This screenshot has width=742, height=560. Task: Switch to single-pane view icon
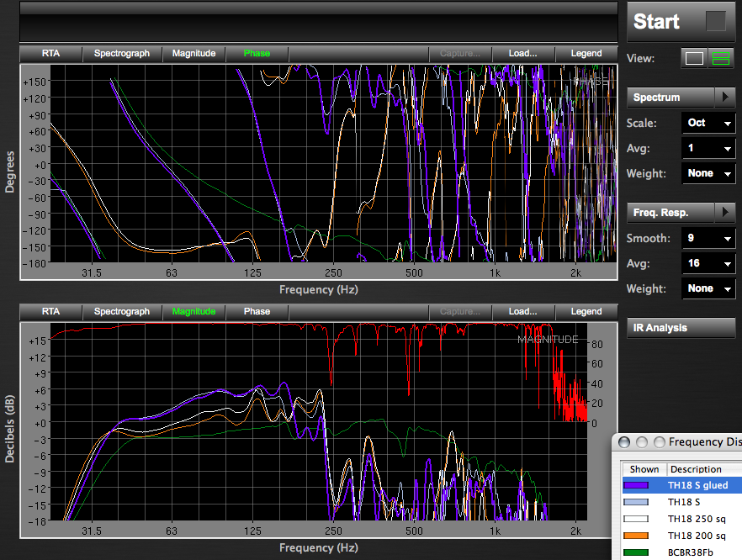point(694,58)
